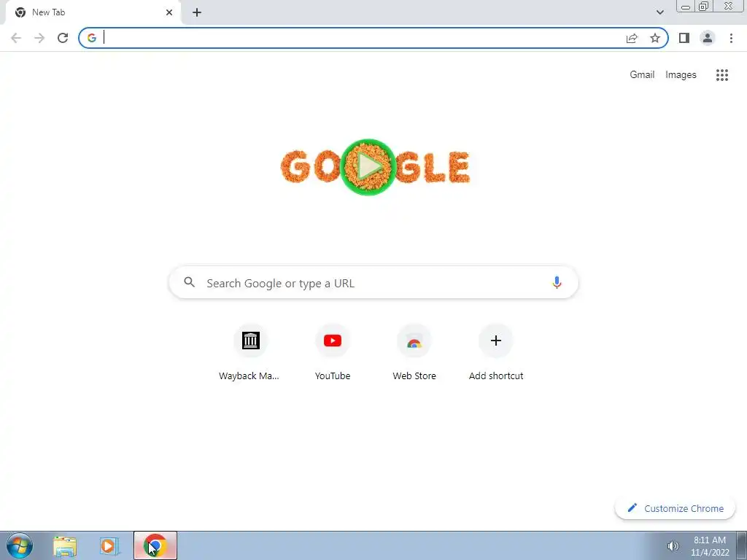Reload the page with the refresh icon
This screenshot has width=747, height=560.
(x=63, y=38)
